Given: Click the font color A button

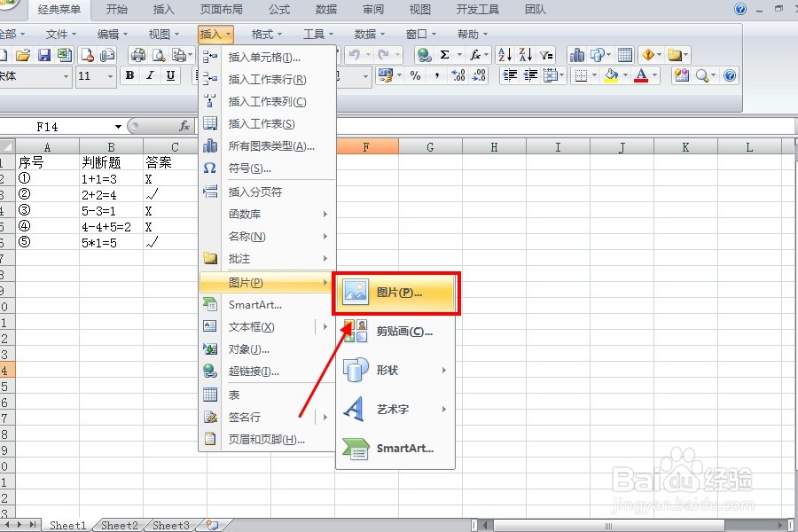Looking at the screenshot, I should click(641, 76).
